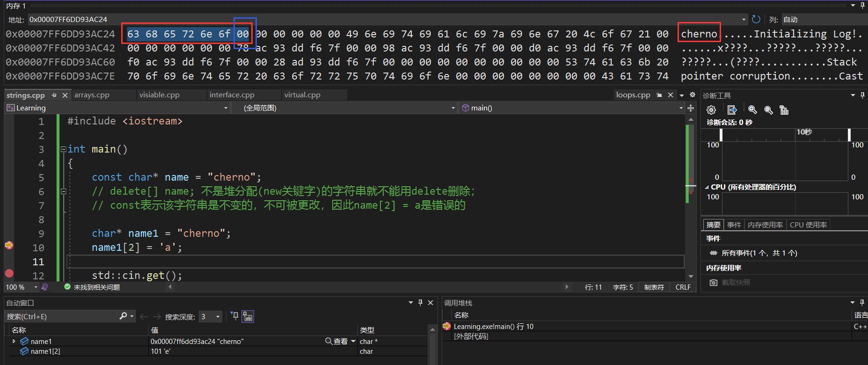Click the CRLF line ending indicator
The height and width of the screenshot is (365, 868).
click(683, 287)
